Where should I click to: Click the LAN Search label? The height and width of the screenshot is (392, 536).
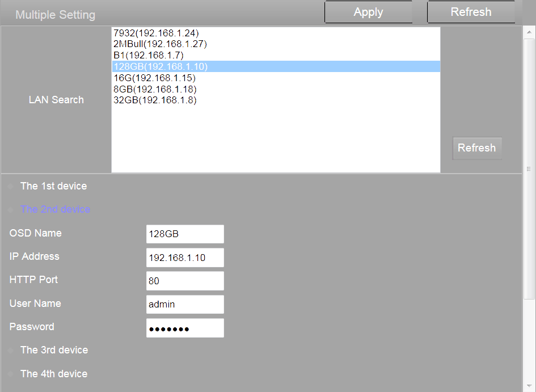coord(56,100)
